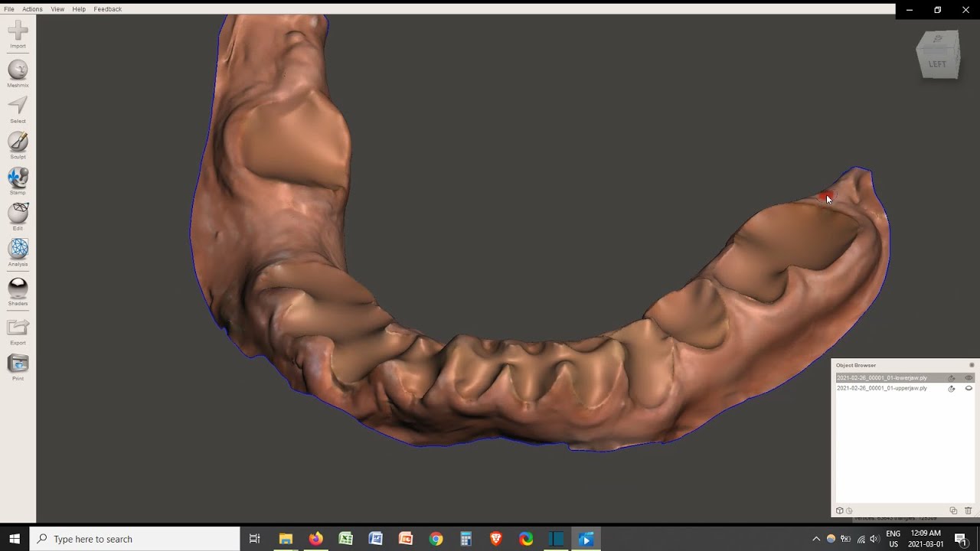This screenshot has width=980, height=551.
Task: Open Excel from the taskbar
Action: pyautogui.click(x=345, y=539)
